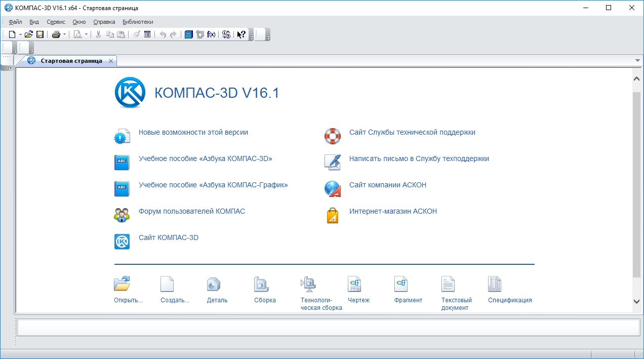Expand the Print dropdown arrow
Image resolution: width=644 pixels, height=359 pixels.
point(64,34)
